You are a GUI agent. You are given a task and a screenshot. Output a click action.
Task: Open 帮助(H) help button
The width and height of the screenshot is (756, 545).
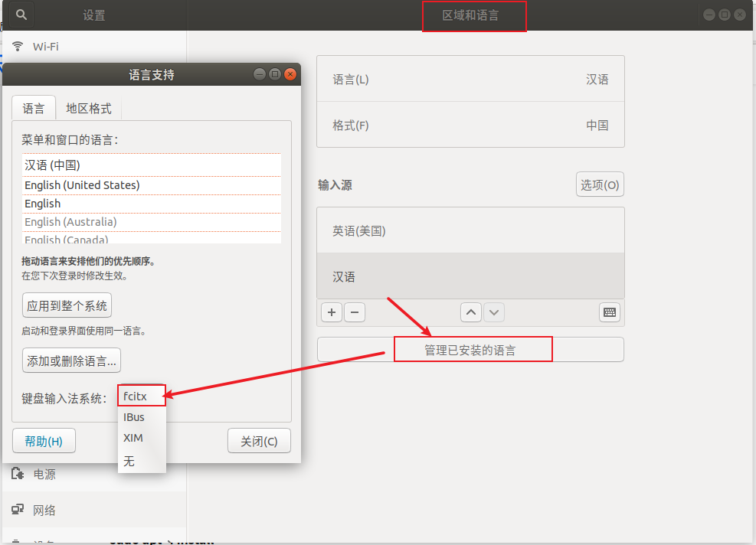coord(44,441)
